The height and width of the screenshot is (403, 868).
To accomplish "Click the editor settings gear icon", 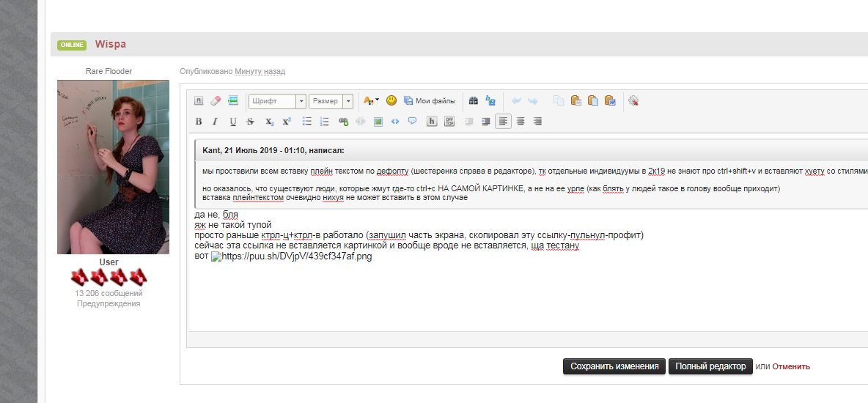I will pyautogui.click(x=634, y=101).
